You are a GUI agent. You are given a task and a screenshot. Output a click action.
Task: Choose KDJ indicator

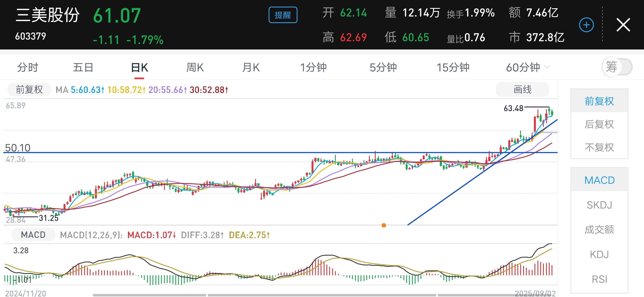pyautogui.click(x=599, y=254)
